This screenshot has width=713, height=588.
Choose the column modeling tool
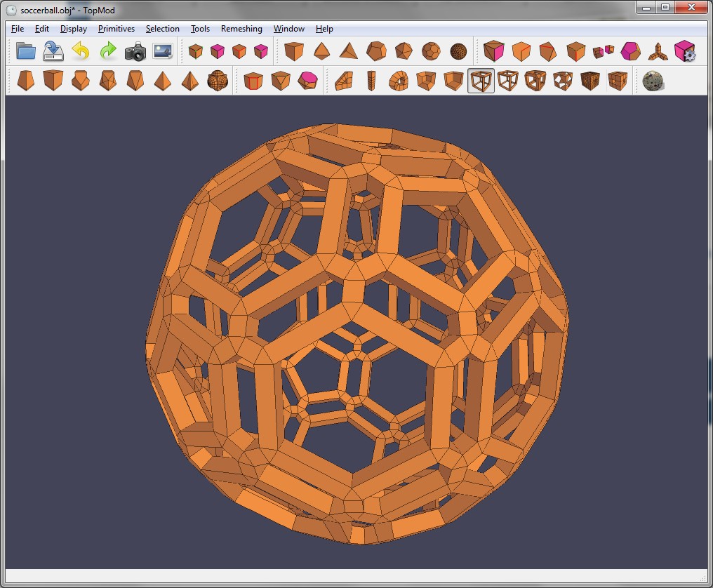coord(371,81)
